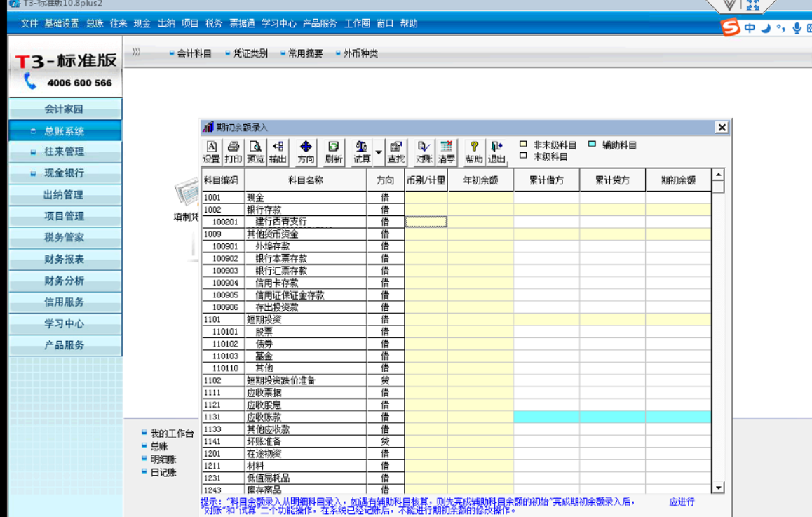Select 出纳管理 in the left sidebar
Viewport: 812px width, 517px height.
coord(65,195)
